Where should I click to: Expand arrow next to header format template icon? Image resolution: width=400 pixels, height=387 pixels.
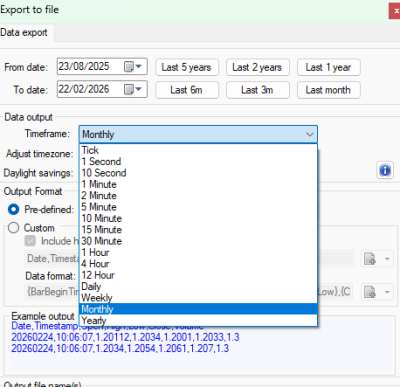[x=387, y=259]
